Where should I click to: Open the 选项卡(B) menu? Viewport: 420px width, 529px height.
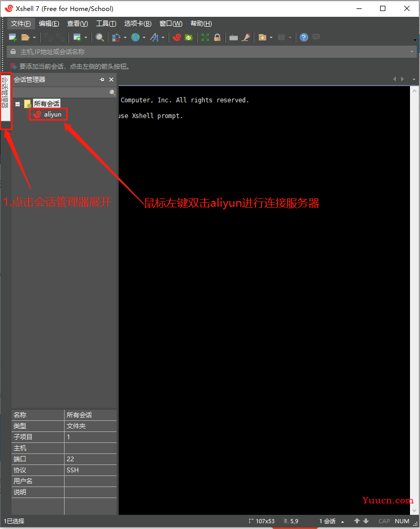pos(138,23)
